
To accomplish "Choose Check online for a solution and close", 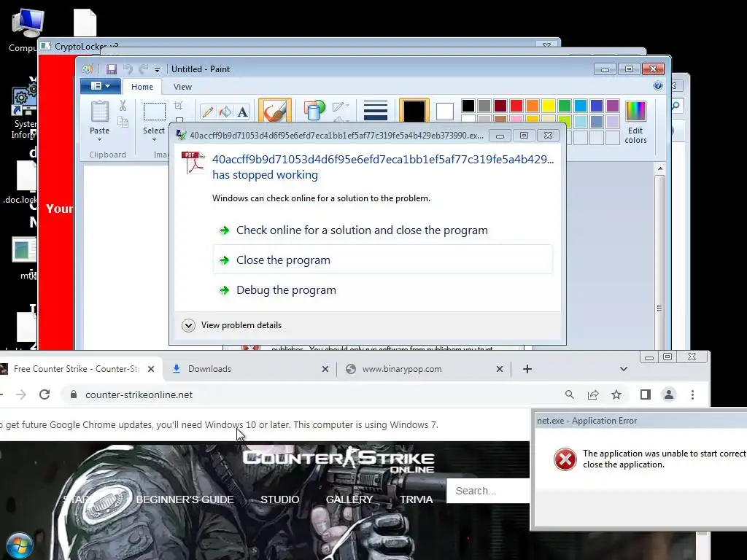I will (382, 230).
